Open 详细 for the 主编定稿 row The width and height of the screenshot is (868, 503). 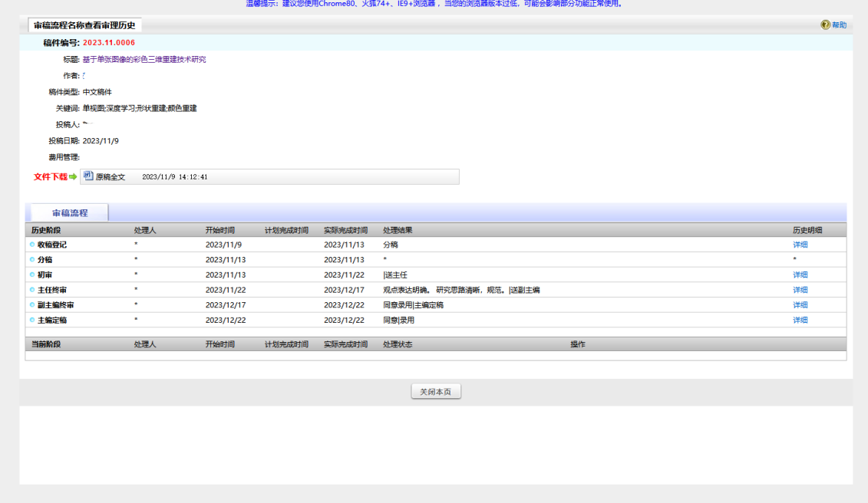(800, 320)
